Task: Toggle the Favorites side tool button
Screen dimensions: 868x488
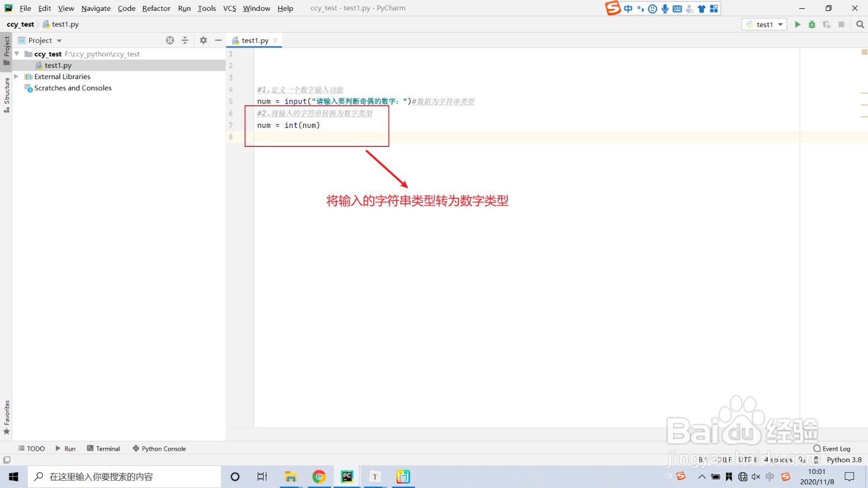Action: [7, 417]
